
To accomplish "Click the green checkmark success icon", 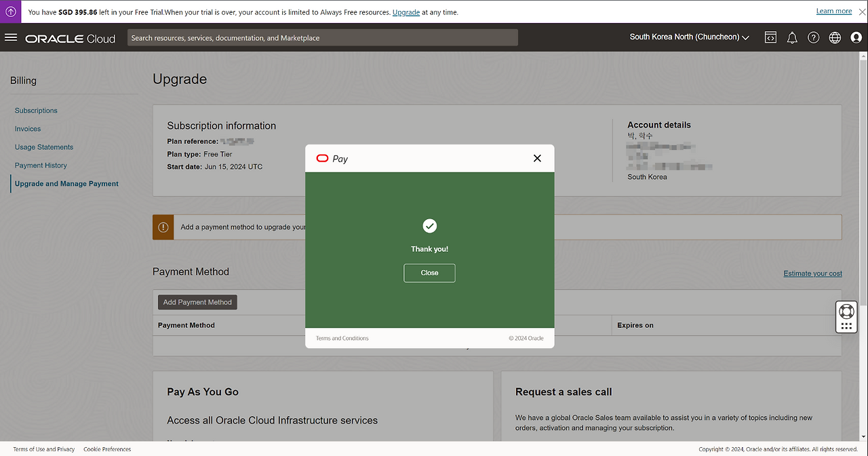I will click(x=429, y=226).
